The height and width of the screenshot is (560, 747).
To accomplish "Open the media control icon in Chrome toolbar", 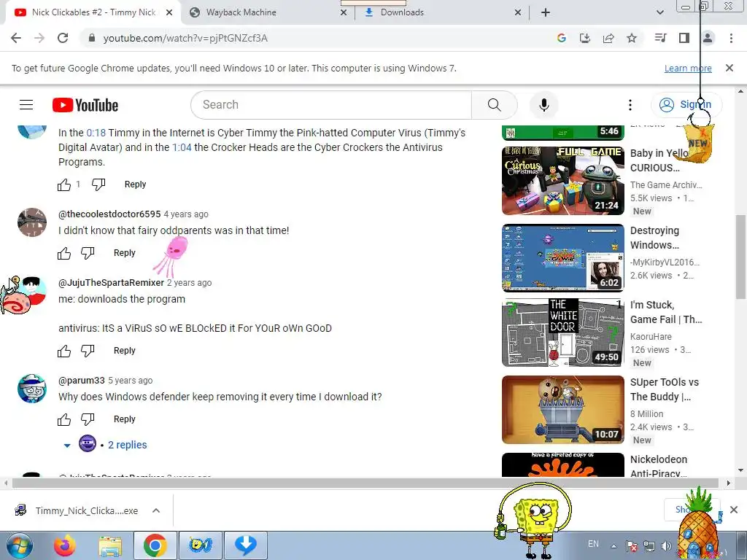I will (x=661, y=38).
